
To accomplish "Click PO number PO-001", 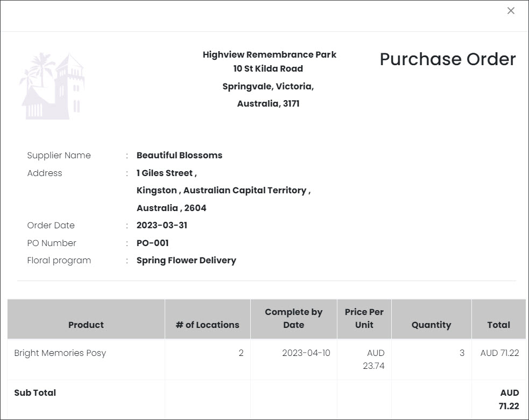I will coord(152,243).
